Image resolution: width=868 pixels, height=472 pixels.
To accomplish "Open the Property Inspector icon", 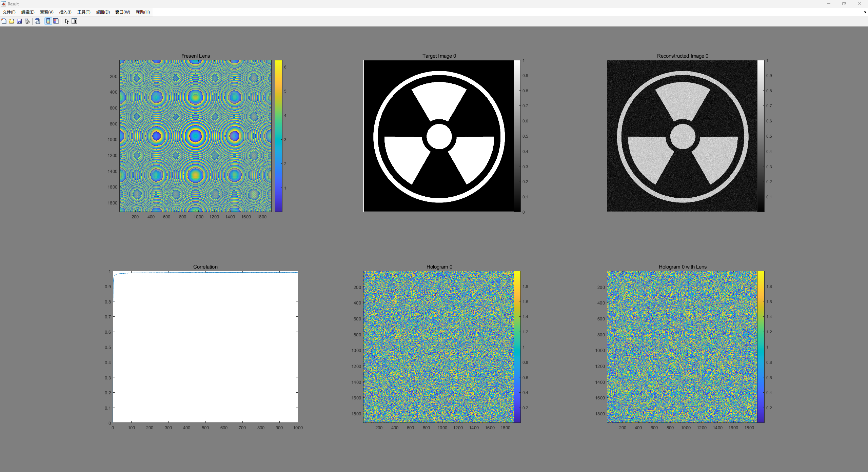I will [x=74, y=21].
